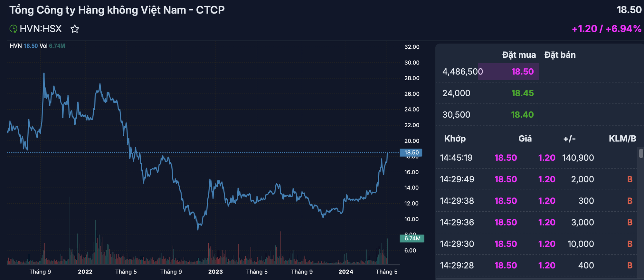The height and width of the screenshot is (280, 644).
Task: Select the 14:45:19 matched trade row
Action: tap(456, 158)
